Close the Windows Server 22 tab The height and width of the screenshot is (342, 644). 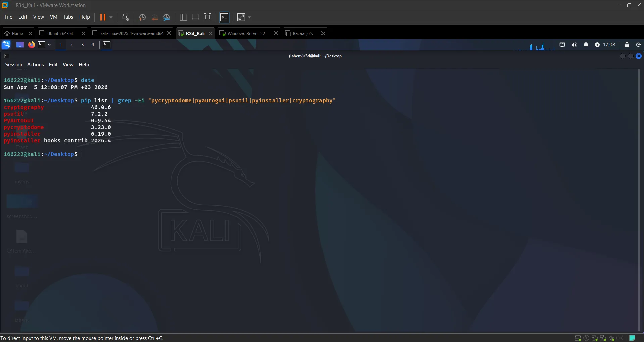click(276, 33)
